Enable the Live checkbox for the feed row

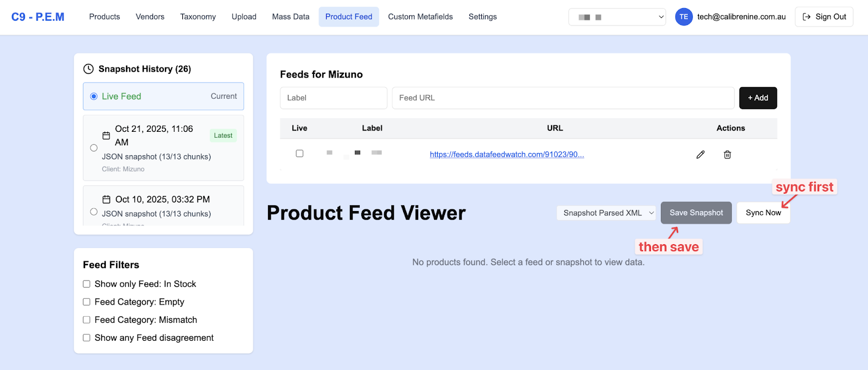(x=299, y=154)
